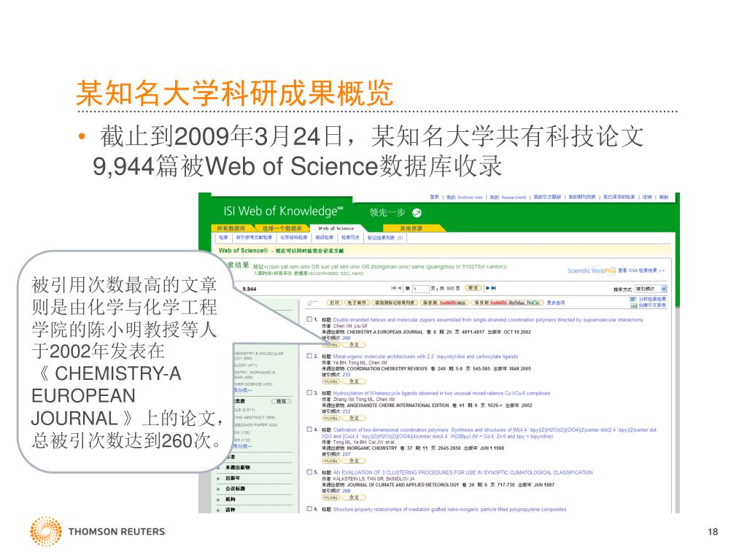Open the Double-stranded helices article title
747x560 pixels.
coord(488,320)
